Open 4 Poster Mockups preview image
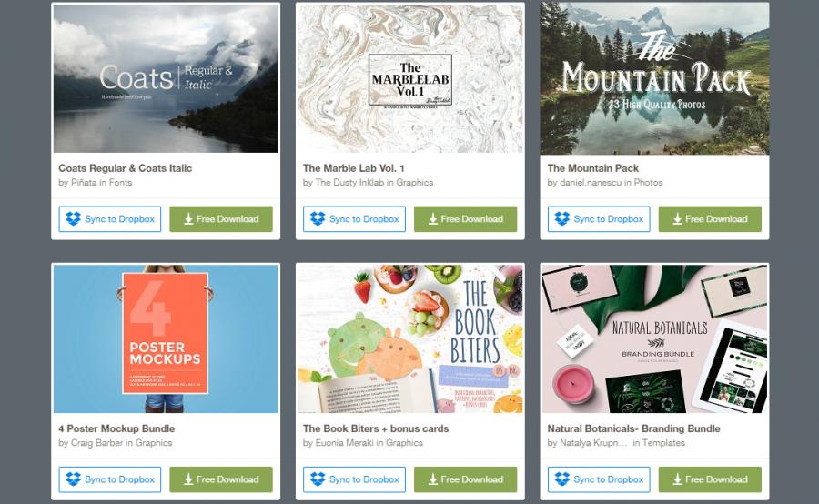Viewport: 819px width, 504px height. pyautogui.click(x=166, y=338)
